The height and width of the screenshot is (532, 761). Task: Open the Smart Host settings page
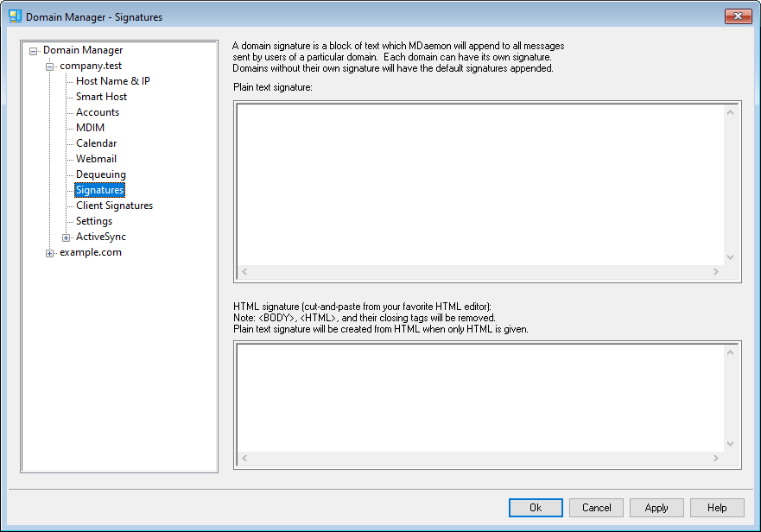coord(101,97)
